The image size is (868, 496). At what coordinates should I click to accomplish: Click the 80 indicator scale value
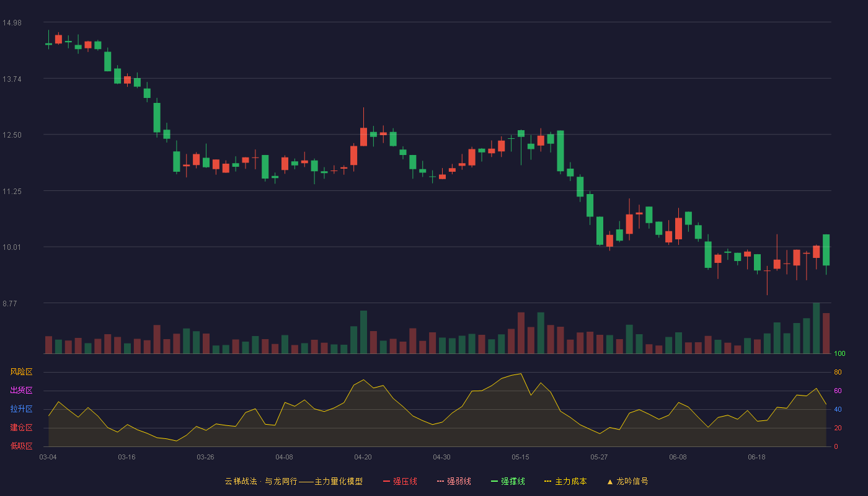[838, 373]
